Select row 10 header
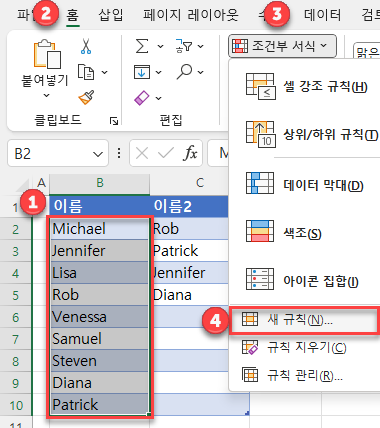The height and width of the screenshot is (428, 380). 16,405
